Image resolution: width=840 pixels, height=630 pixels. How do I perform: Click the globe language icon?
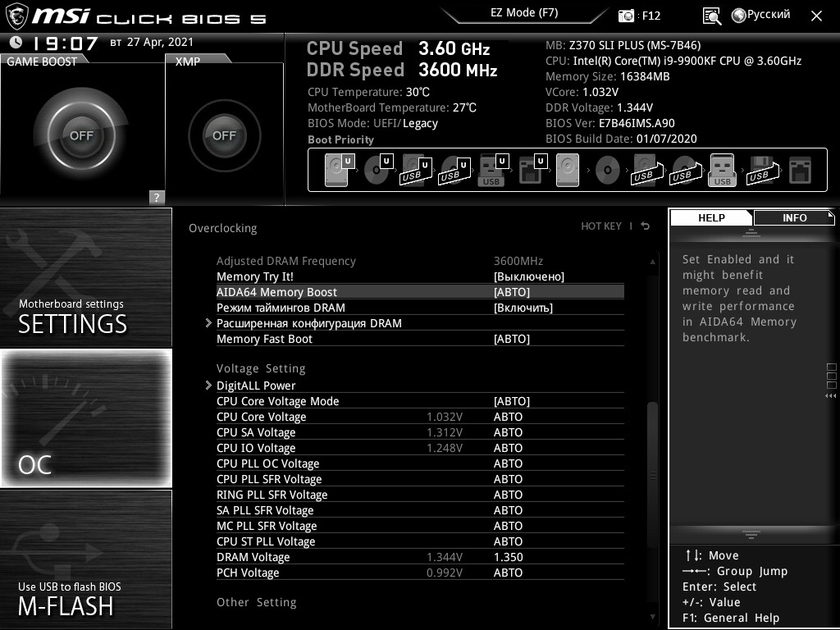pos(739,16)
